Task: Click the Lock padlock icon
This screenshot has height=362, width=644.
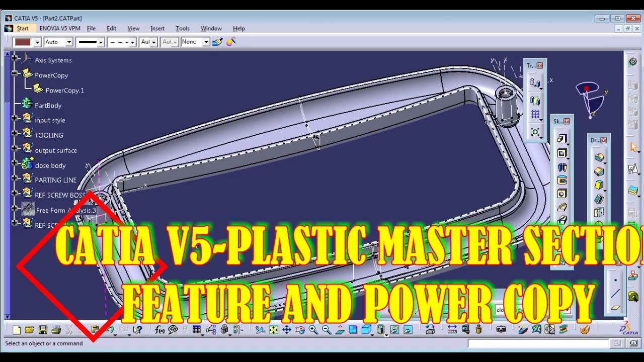Action: tap(224, 330)
